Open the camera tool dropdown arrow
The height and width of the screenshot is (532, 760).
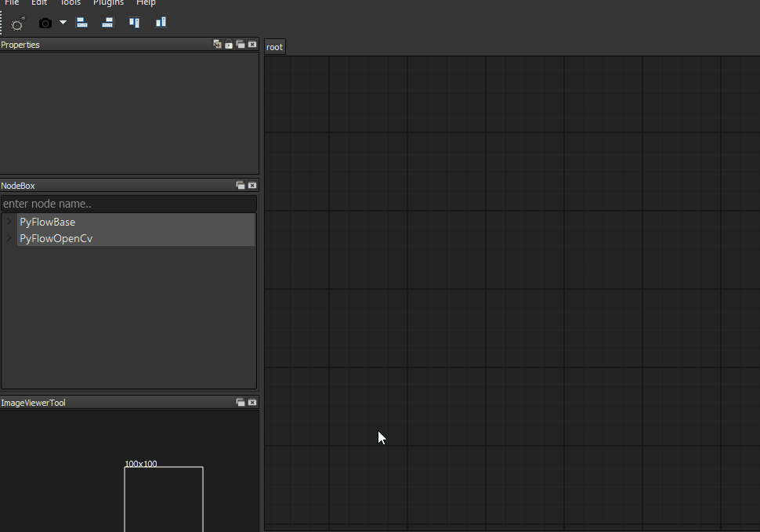coord(63,23)
